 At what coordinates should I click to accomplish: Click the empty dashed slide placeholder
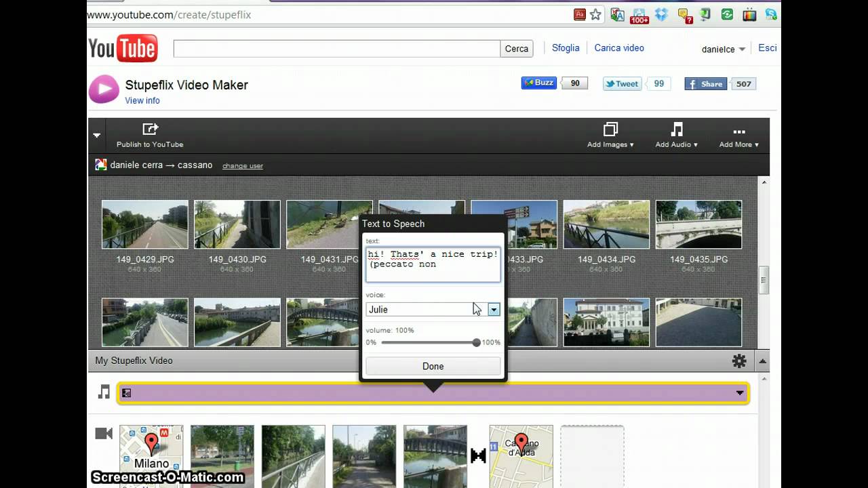tap(592, 456)
